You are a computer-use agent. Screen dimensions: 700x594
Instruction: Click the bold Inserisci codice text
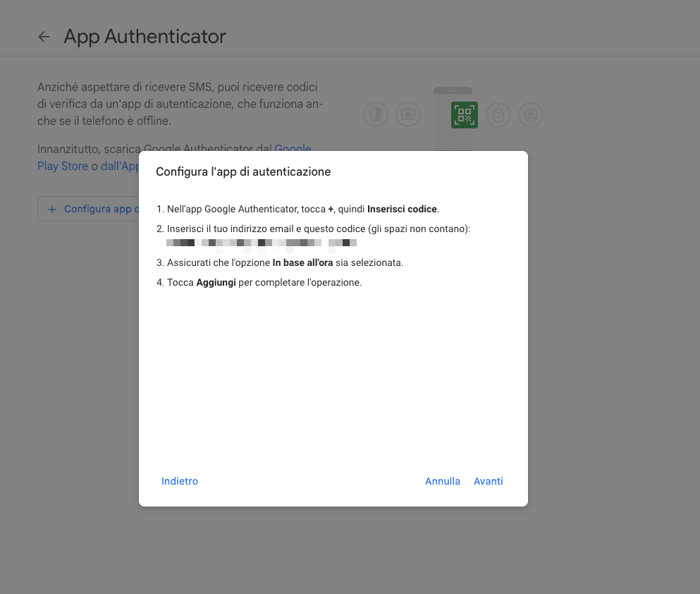point(402,209)
